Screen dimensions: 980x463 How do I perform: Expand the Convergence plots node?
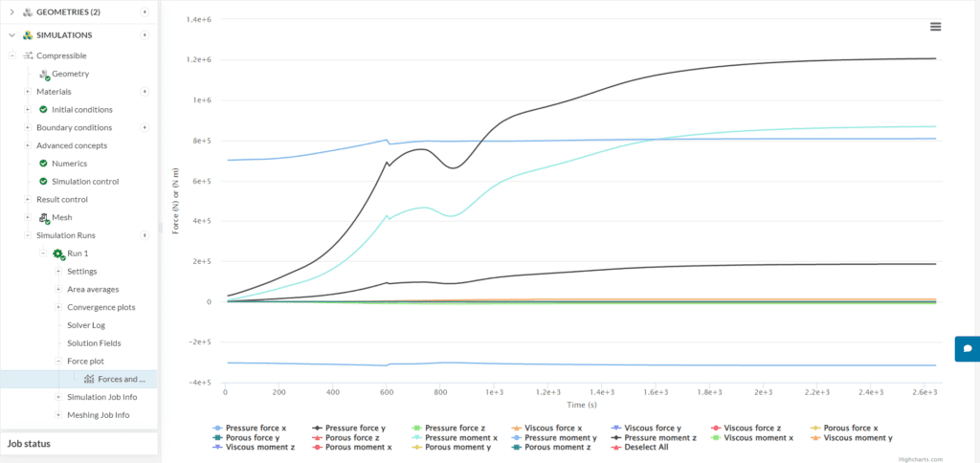(58, 307)
